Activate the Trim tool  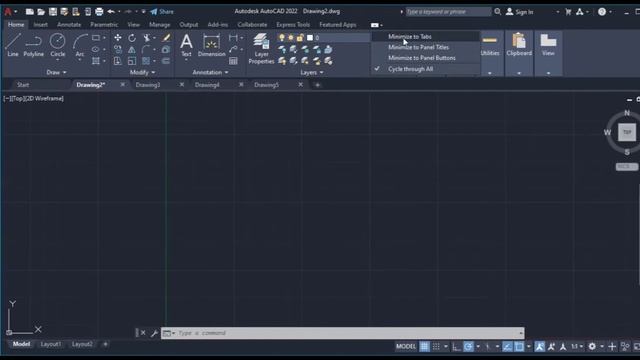146,38
